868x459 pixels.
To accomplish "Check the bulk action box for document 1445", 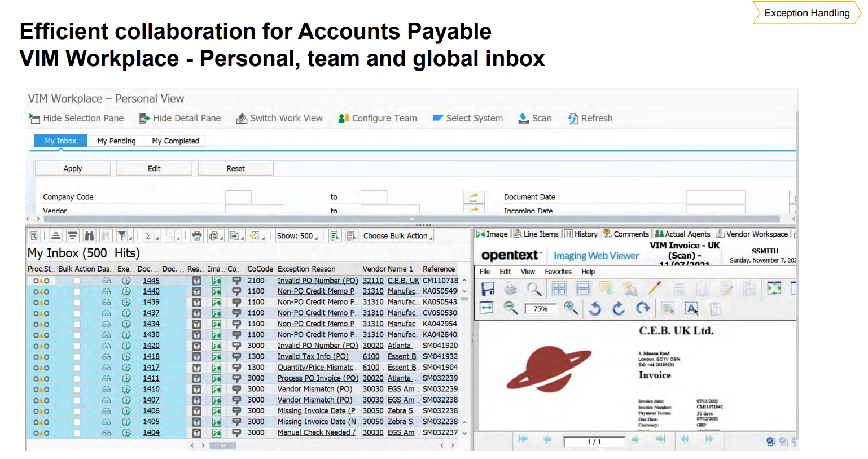I will point(76,281).
